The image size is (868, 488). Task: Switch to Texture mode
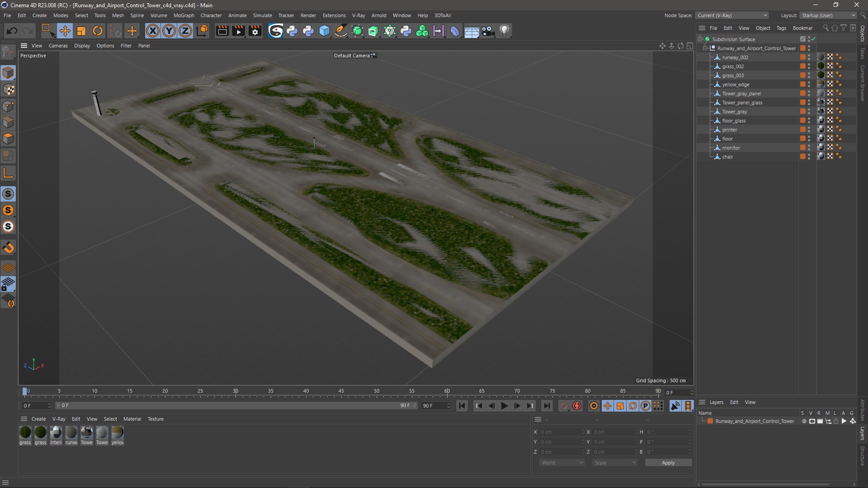click(x=8, y=89)
